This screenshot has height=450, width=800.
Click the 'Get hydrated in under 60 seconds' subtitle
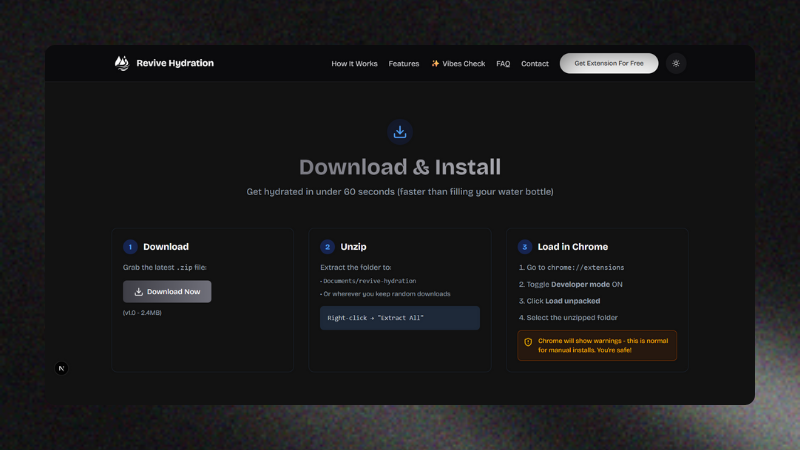pyautogui.click(x=400, y=192)
